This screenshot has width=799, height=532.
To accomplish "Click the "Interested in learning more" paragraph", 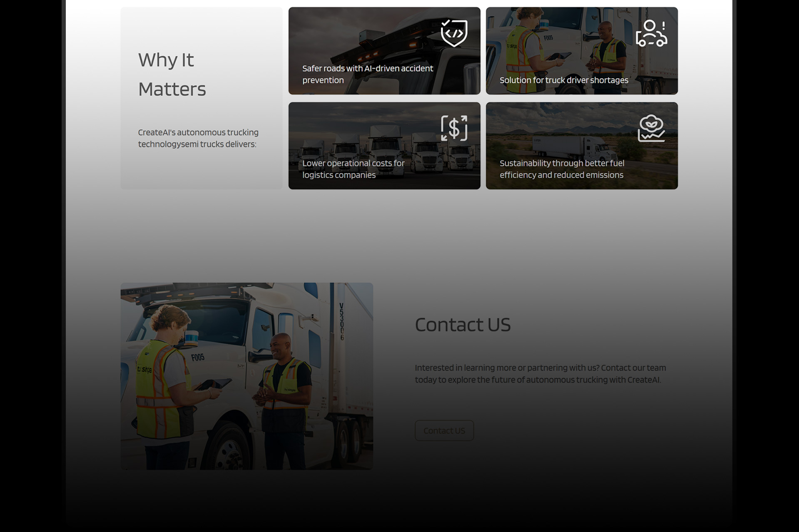I will point(540,373).
